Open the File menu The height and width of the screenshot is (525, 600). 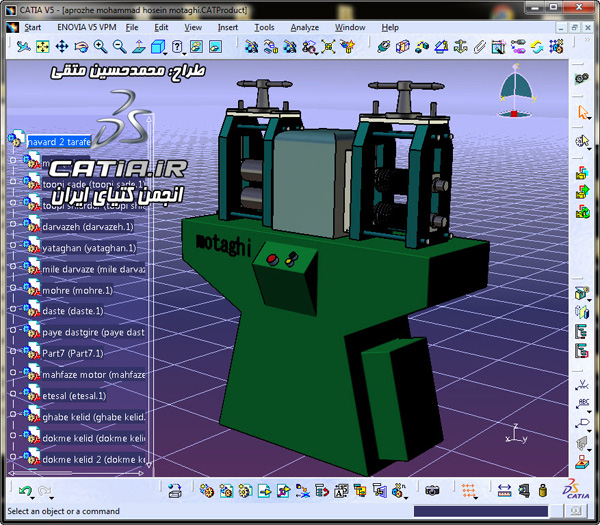point(132,27)
